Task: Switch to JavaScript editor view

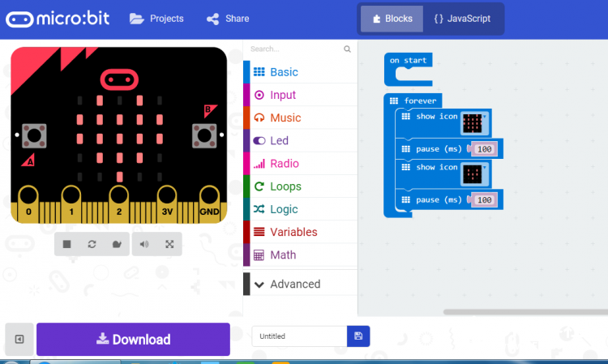Action: pyautogui.click(x=463, y=19)
